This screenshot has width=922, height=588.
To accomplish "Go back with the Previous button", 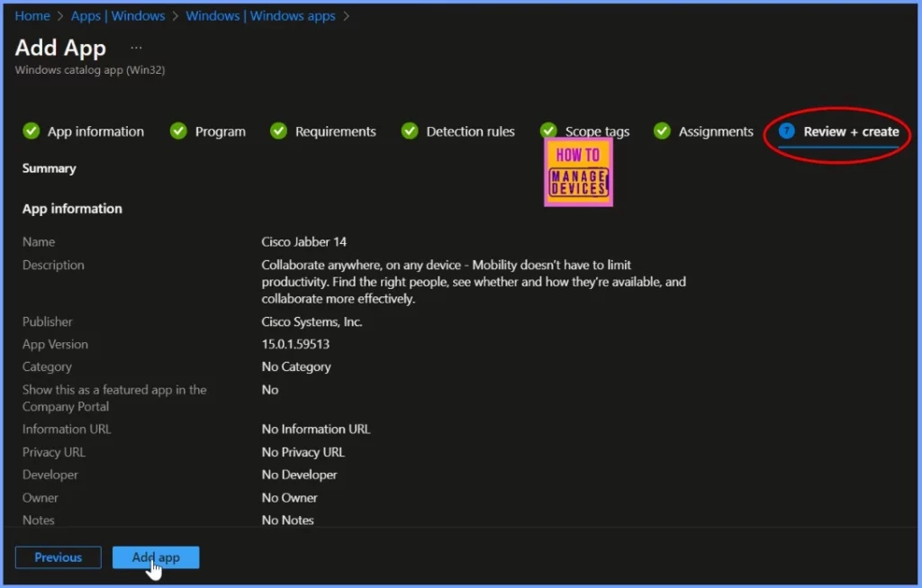I will (59, 556).
